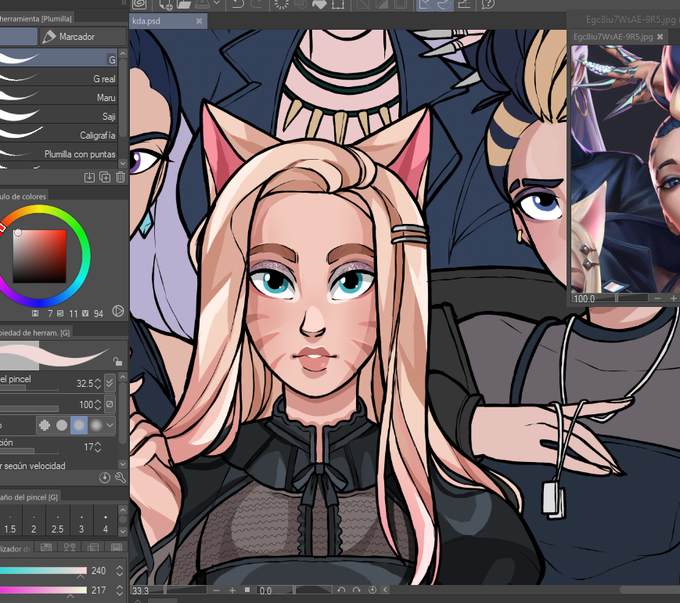This screenshot has width=680, height=603.
Task: Reset tool properties to default icon
Action: [x=105, y=478]
